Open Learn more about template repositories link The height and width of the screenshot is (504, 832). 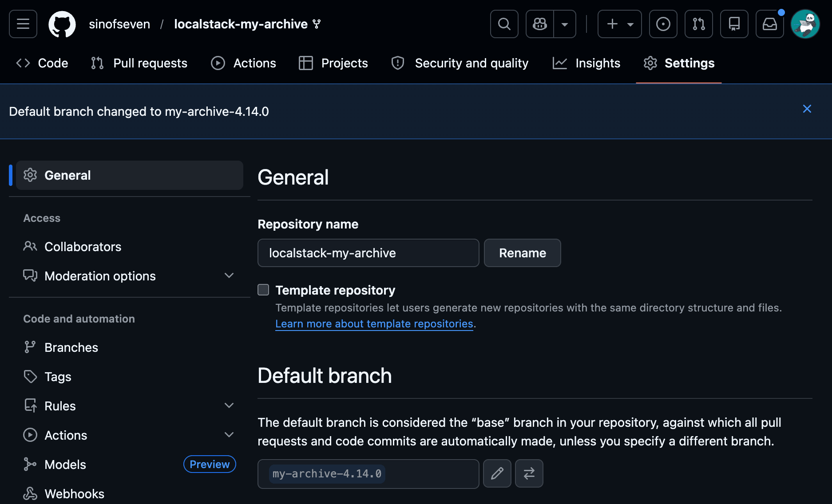tap(374, 324)
